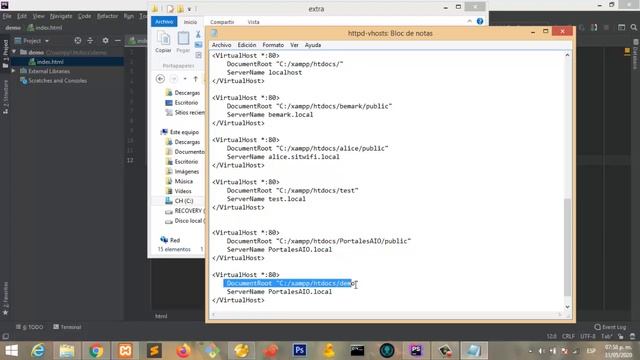Open XAMPP from the taskbar

coord(125,351)
